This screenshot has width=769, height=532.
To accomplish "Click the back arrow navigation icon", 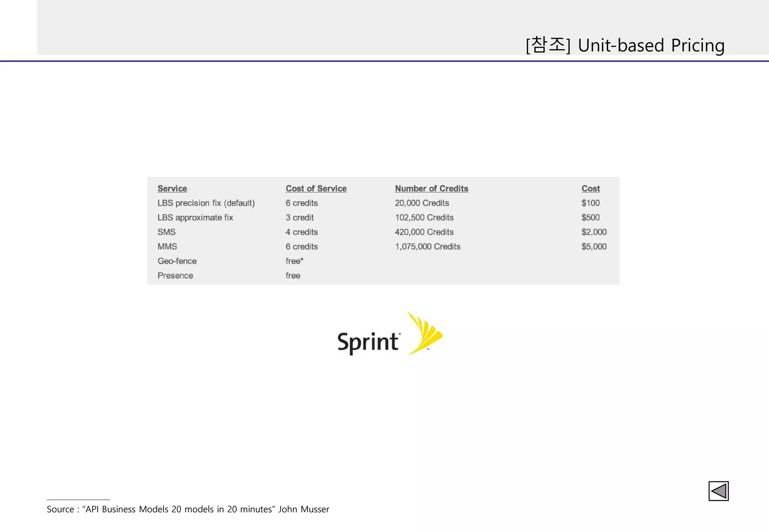I will pos(718,491).
